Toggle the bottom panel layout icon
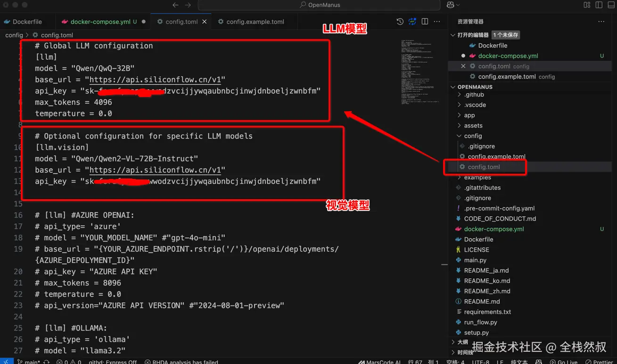The image size is (617, 364). [x=611, y=5]
